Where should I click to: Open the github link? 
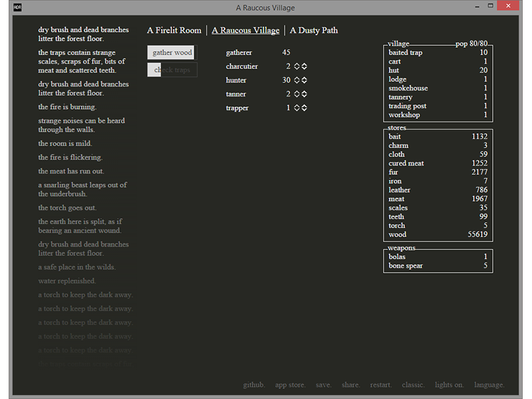pyautogui.click(x=254, y=385)
